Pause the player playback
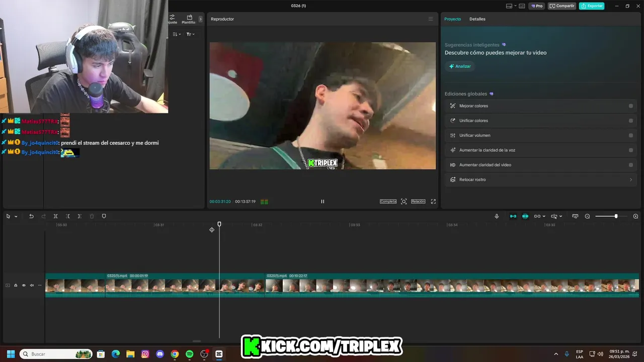This screenshot has width=644, height=362. (323, 202)
